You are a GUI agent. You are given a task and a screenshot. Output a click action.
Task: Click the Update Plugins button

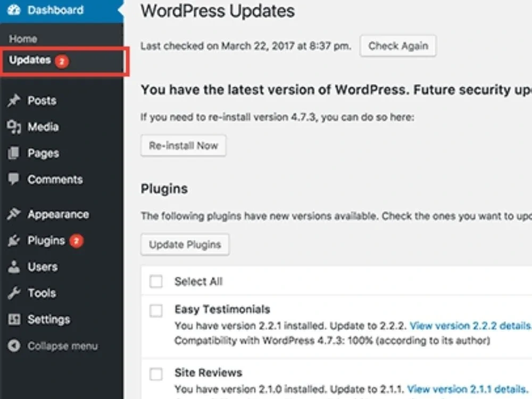[185, 245]
